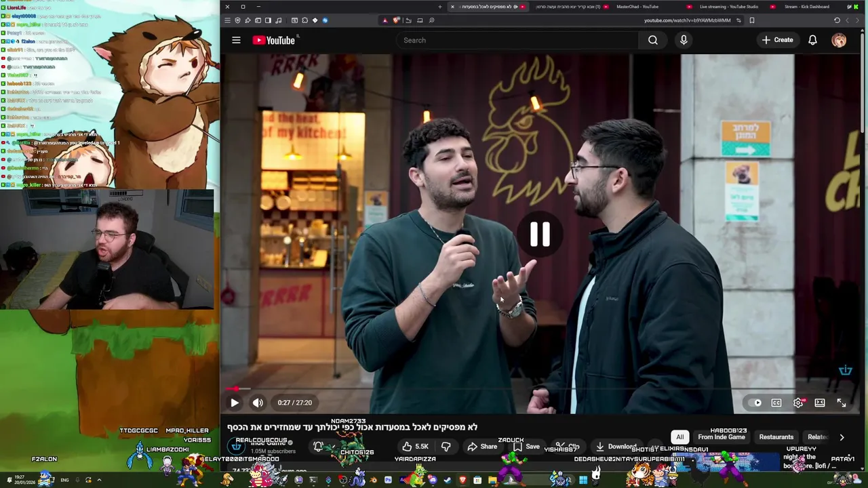Click the music note toolbar icon
This screenshot has height=488, width=868.
278,20
